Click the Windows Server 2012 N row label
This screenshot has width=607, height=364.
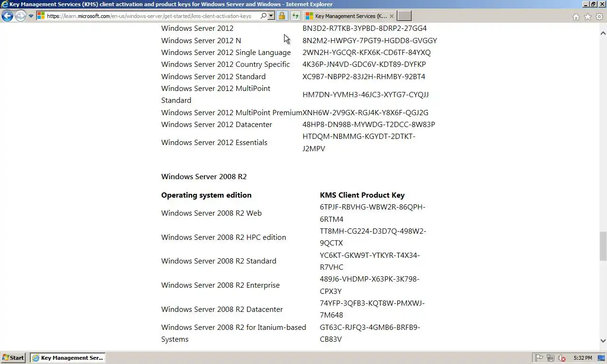[x=201, y=41]
